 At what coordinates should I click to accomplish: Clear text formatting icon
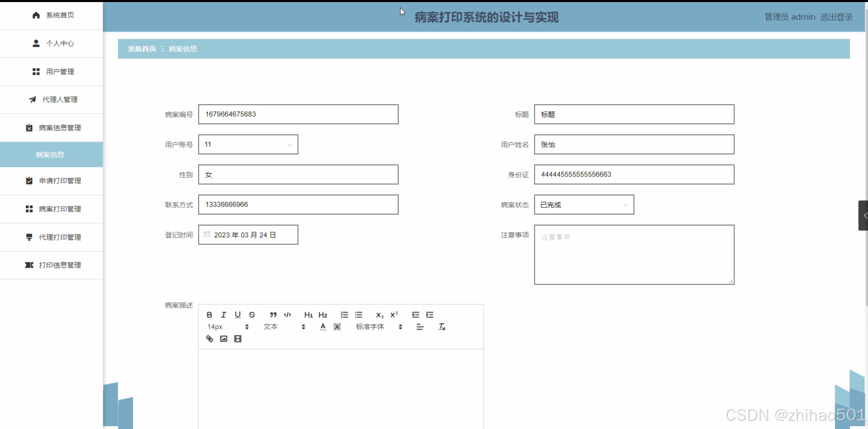tap(442, 327)
